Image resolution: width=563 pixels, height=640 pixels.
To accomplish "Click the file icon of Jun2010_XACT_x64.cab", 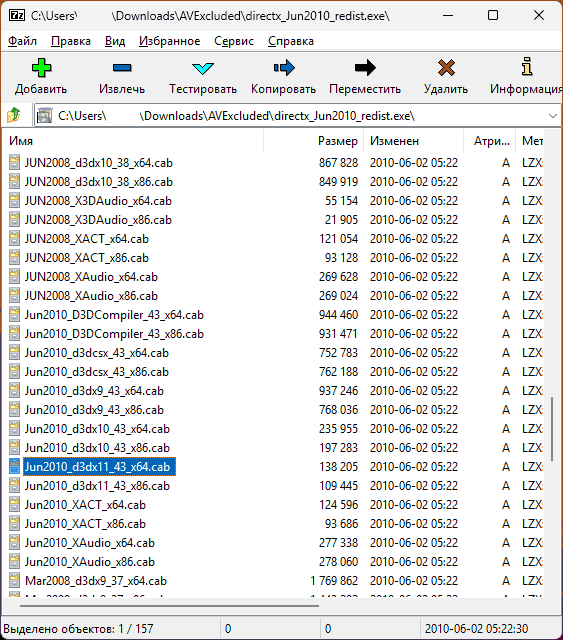I will (x=14, y=504).
